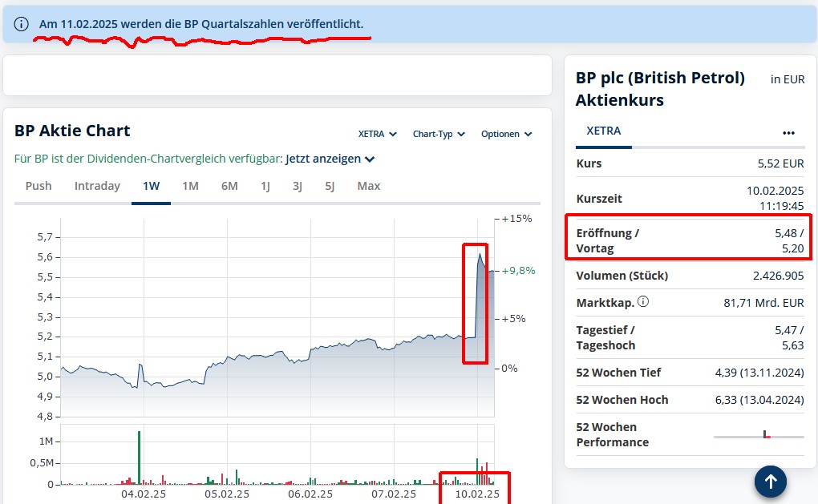Select the 1J chart period
Image resolution: width=818 pixels, height=504 pixels.
click(265, 185)
